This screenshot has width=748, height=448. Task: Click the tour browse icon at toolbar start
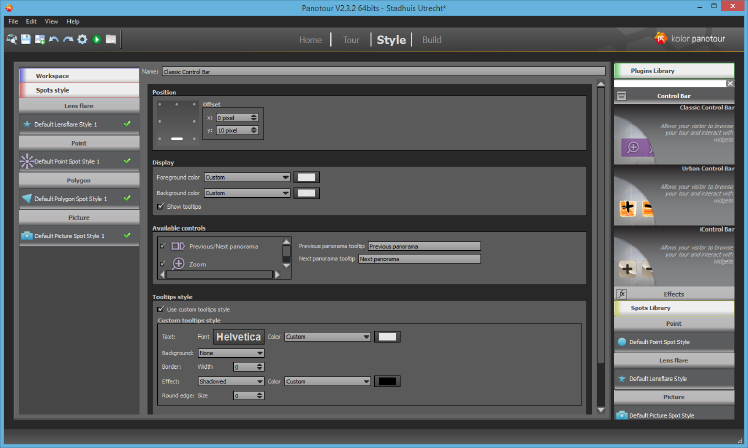(11, 39)
